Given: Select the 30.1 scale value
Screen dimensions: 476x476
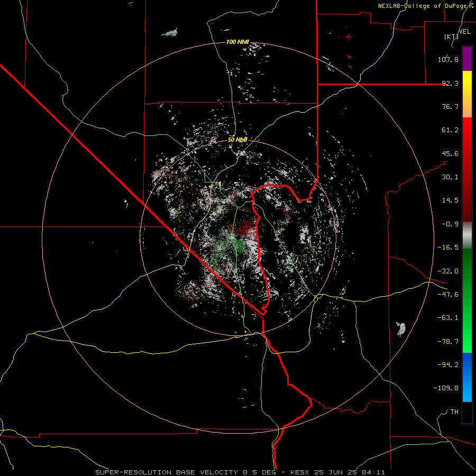Looking at the screenshot, I should click(x=450, y=177).
